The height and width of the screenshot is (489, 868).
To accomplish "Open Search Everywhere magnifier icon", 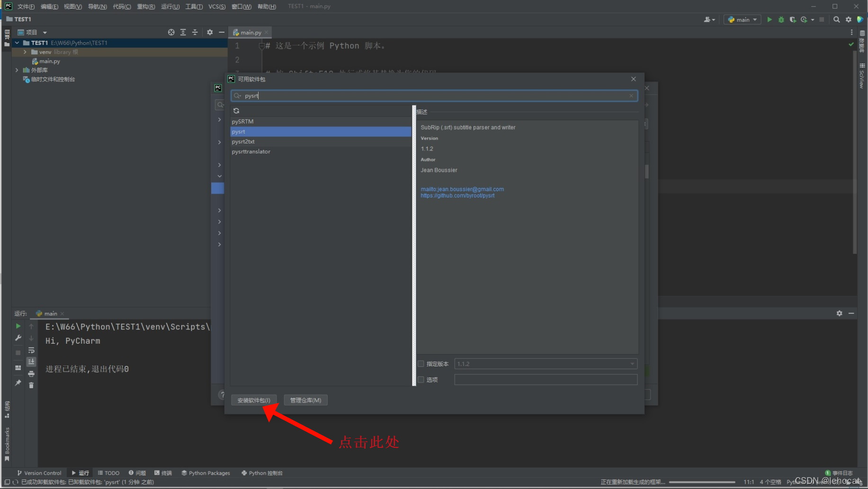I will click(x=837, y=19).
